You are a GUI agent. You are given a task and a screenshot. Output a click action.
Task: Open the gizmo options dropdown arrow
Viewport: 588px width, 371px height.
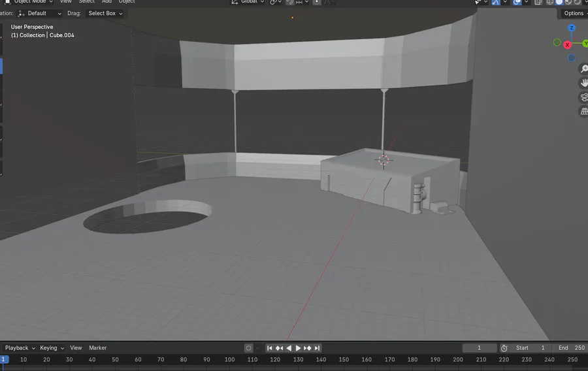coord(505,2)
